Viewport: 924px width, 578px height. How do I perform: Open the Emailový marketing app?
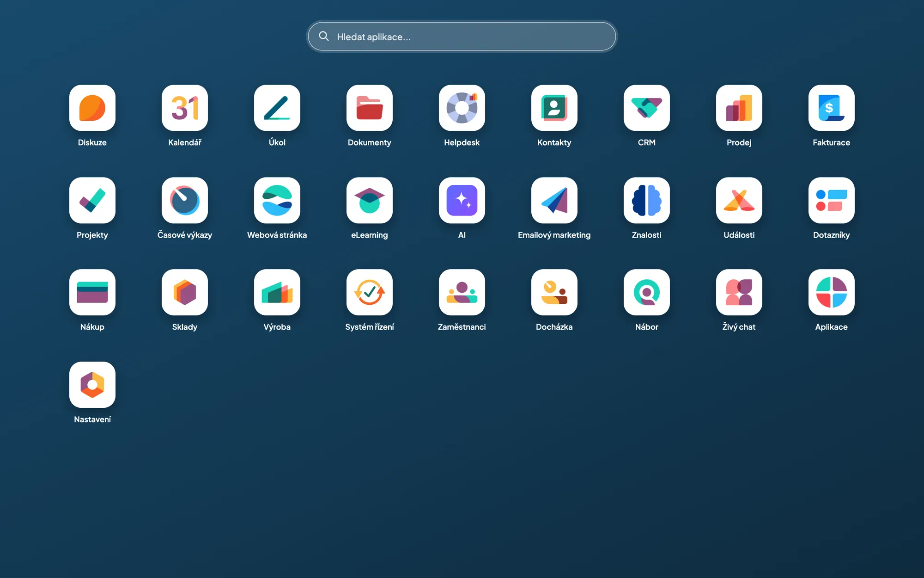(554, 200)
